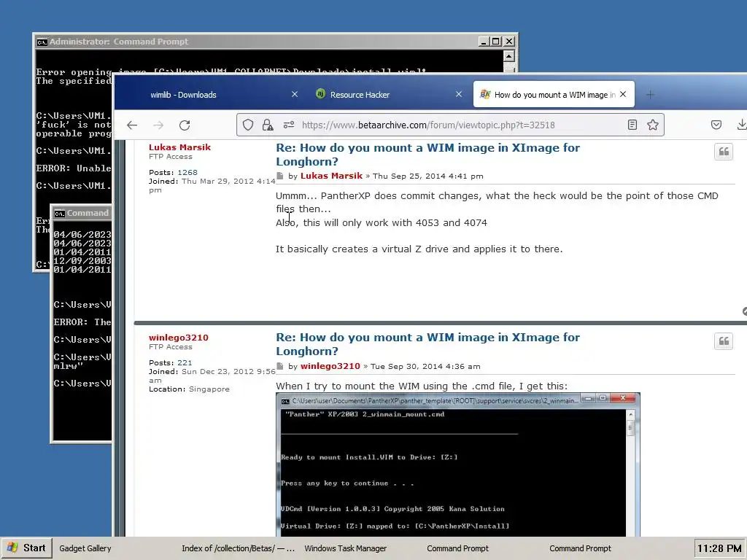Open the downloads arrow icon
The image size is (747, 560).
(x=742, y=125)
